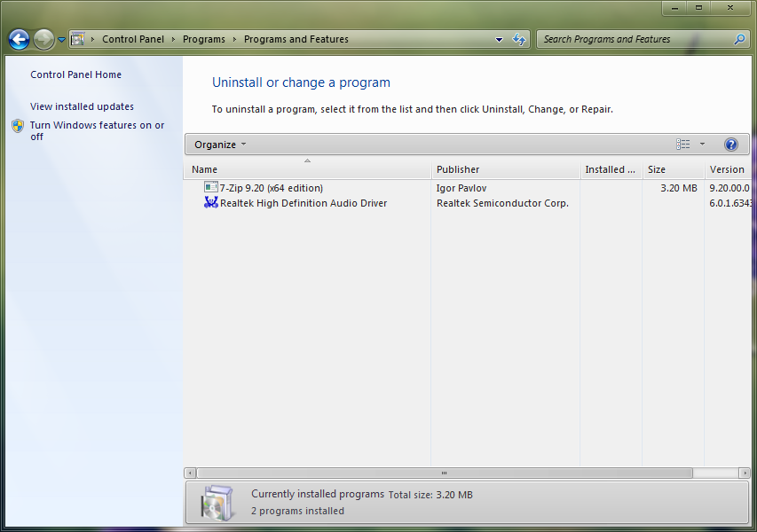Viewport: 757px width, 532px height.
Task: Click the 9.20.00.0 version cell
Action: click(x=729, y=188)
